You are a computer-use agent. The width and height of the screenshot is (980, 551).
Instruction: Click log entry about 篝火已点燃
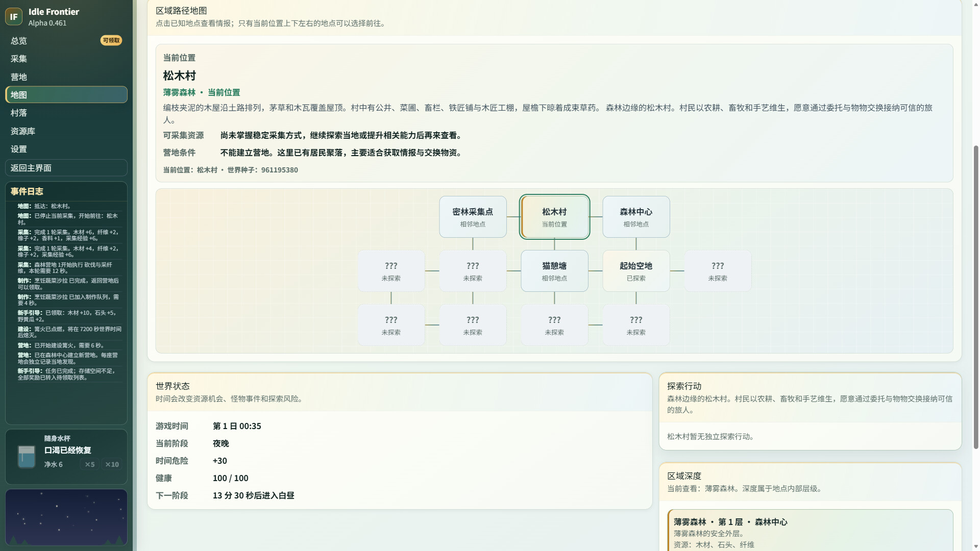[x=69, y=332]
